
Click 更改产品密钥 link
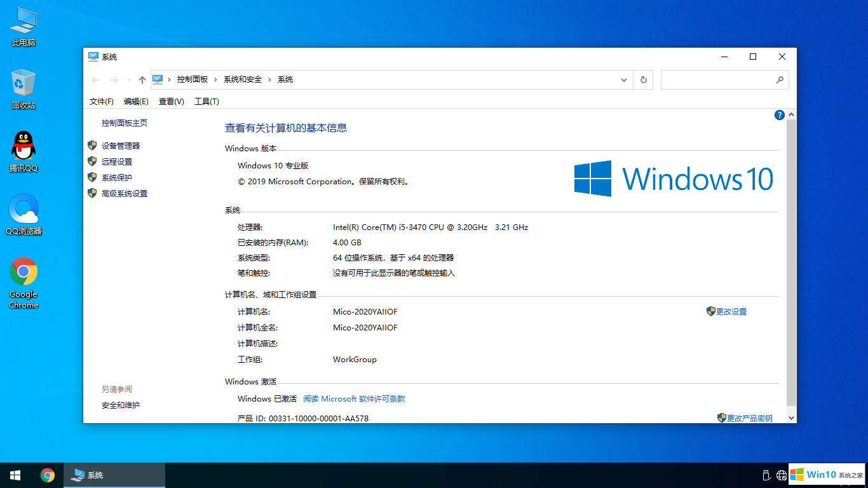point(750,418)
